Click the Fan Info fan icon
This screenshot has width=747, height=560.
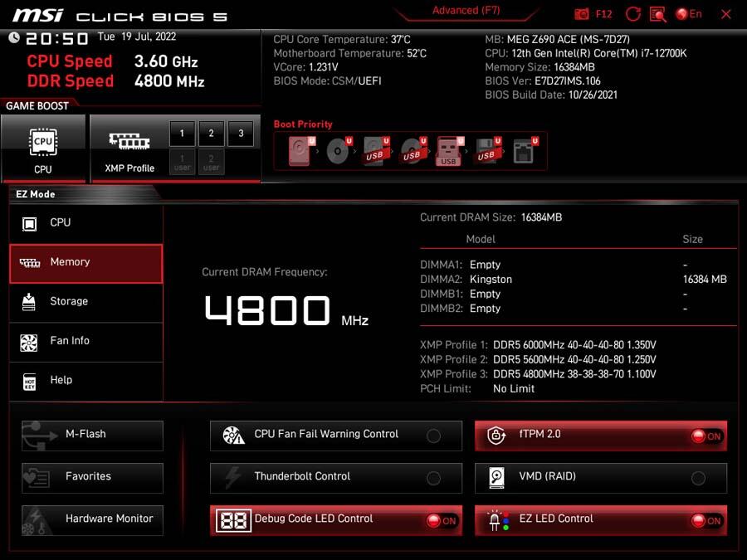29,343
